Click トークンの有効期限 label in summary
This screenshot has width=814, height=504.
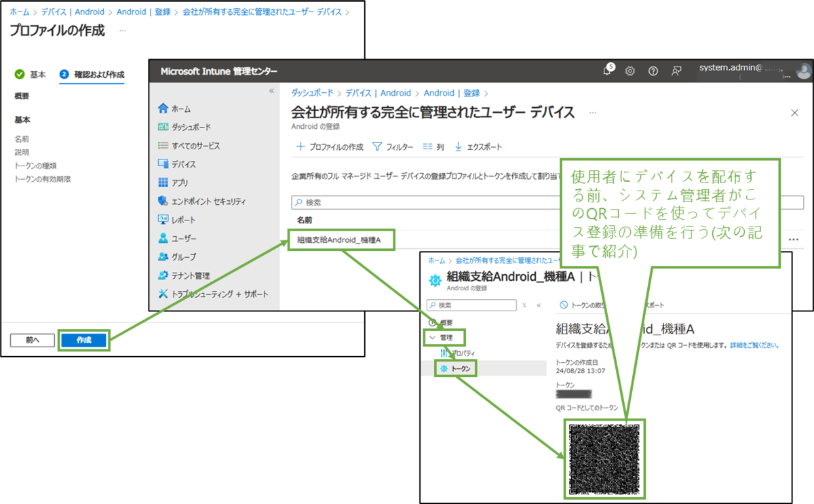[x=43, y=179]
